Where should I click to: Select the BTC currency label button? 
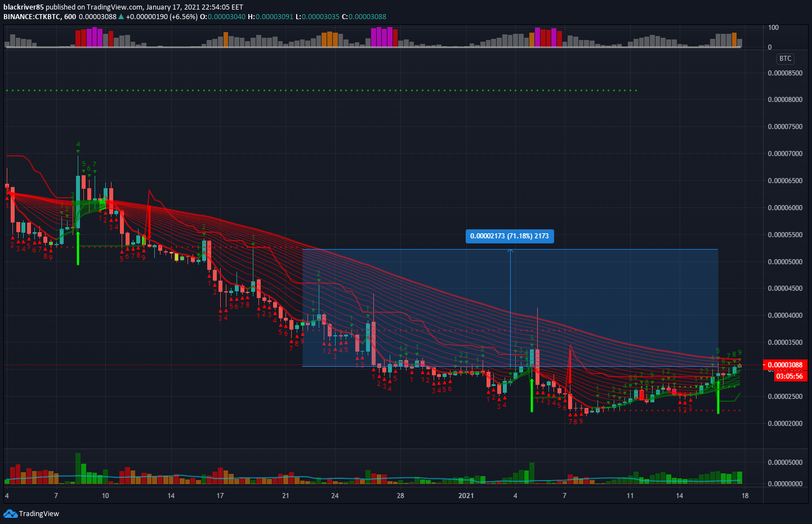pos(785,59)
